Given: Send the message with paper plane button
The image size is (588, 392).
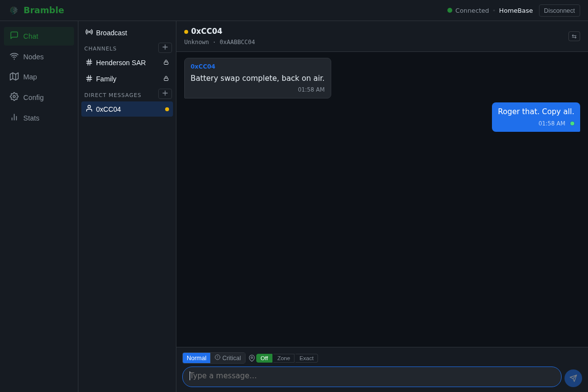Looking at the screenshot, I should (573, 378).
